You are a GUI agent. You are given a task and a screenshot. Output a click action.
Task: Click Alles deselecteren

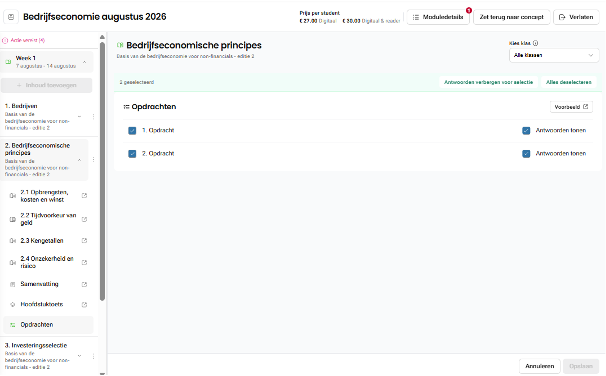[569, 82]
